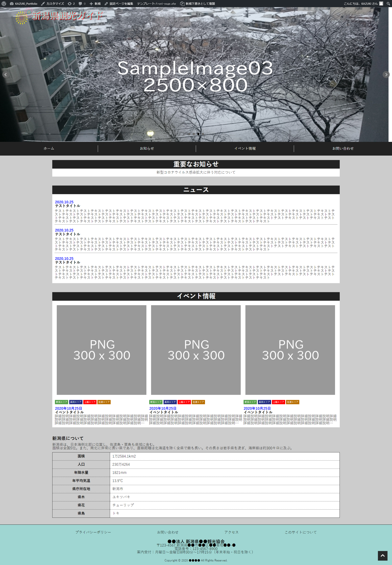Open the お知らせ navigation item

pyautogui.click(x=147, y=148)
